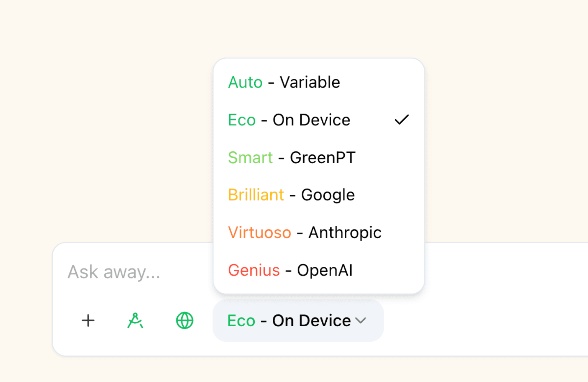Click the yellow Brilliant label
Screen dimensions: 588x382
tap(256, 195)
